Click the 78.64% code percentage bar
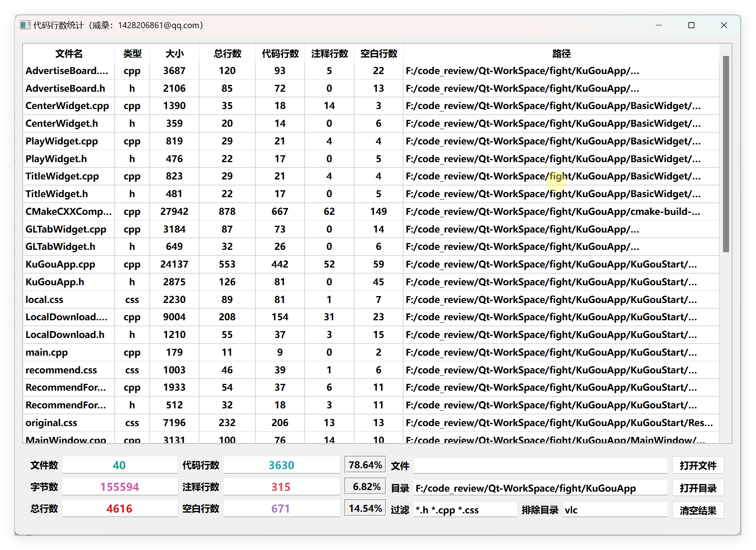The width and height of the screenshot is (756, 550). pos(365,465)
